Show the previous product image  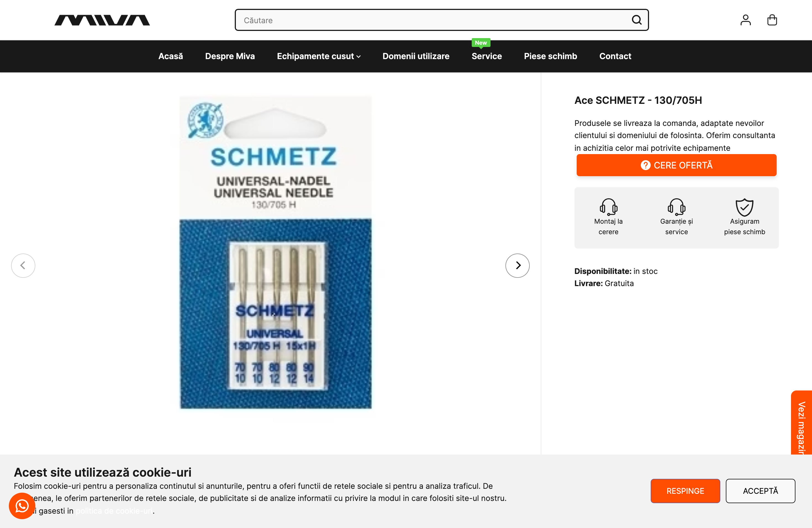[x=23, y=265]
